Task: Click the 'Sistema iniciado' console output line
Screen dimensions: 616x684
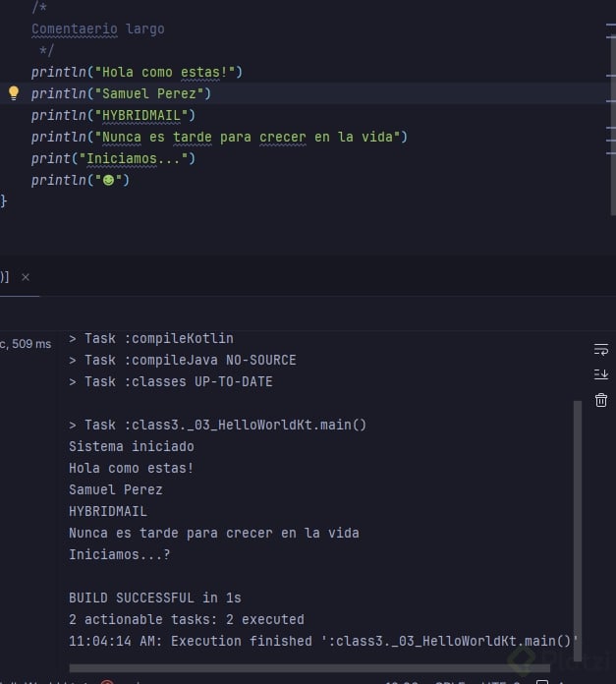Action: coord(131,446)
